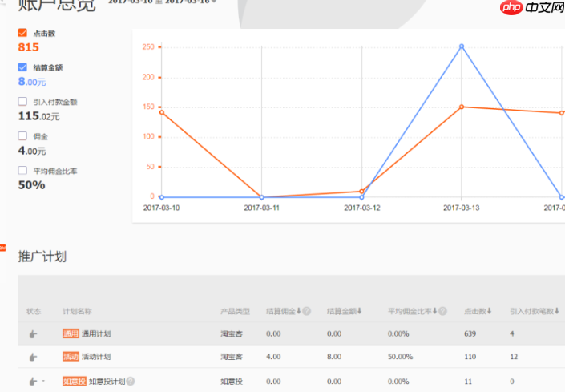Screen dimensions: 565x392
Task: Sort by the 点击数 column arrow
Action: point(489,311)
